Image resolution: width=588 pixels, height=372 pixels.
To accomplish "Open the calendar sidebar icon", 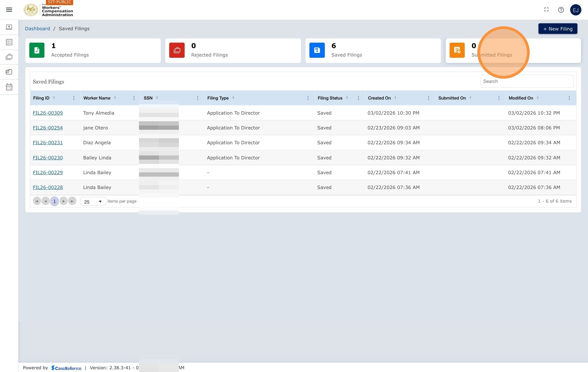I will coord(9,87).
